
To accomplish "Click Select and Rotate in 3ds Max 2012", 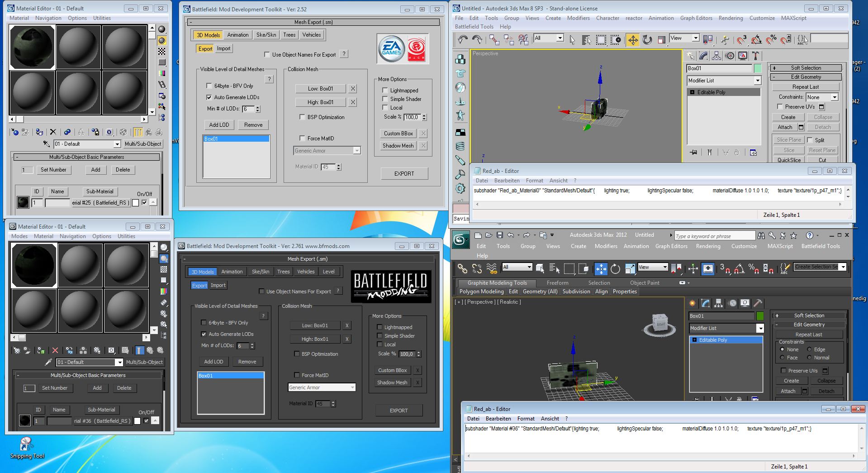I will point(615,268).
